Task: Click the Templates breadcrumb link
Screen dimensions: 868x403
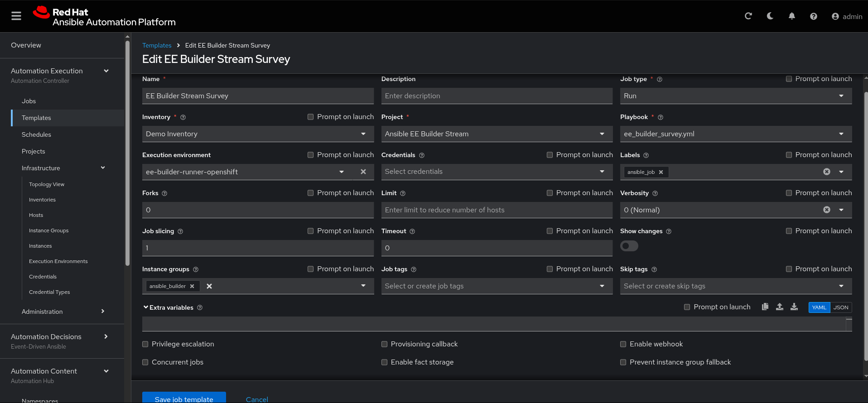Action: pos(157,45)
